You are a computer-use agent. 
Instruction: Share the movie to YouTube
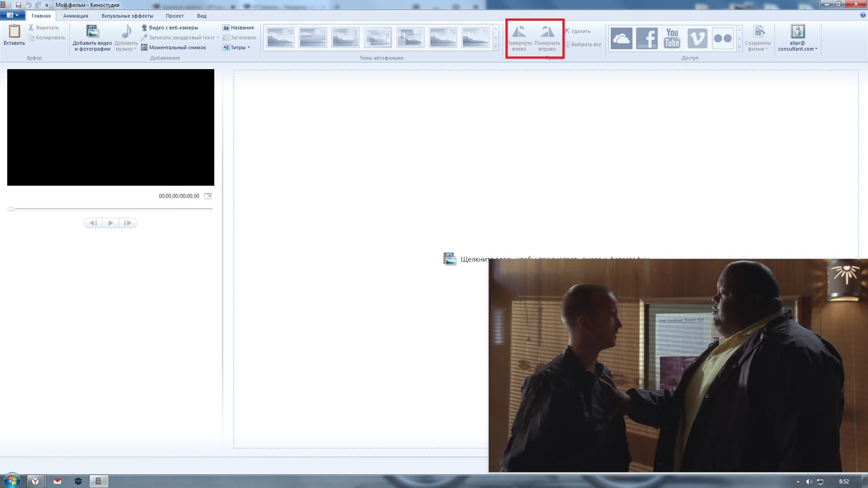pyautogui.click(x=672, y=38)
